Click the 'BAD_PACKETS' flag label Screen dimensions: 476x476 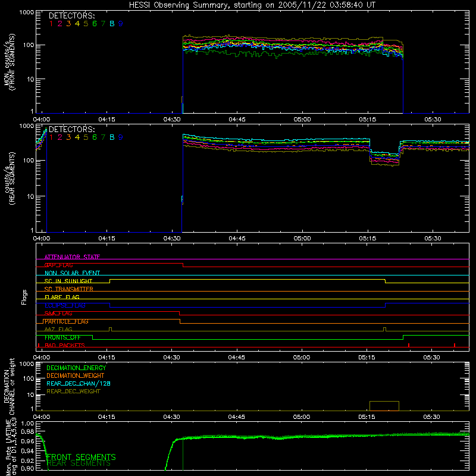click(x=65, y=345)
